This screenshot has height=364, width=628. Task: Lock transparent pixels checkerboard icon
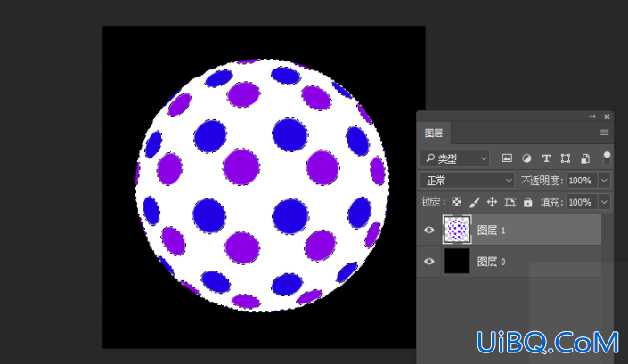click(x=457, y=202)
